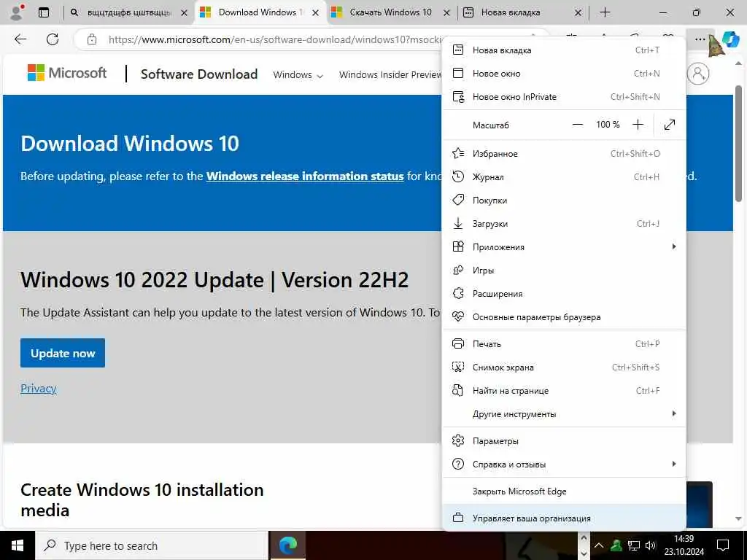Choose Закрыть Microsoft Edge
747x560 pixels.
(564, 491)
